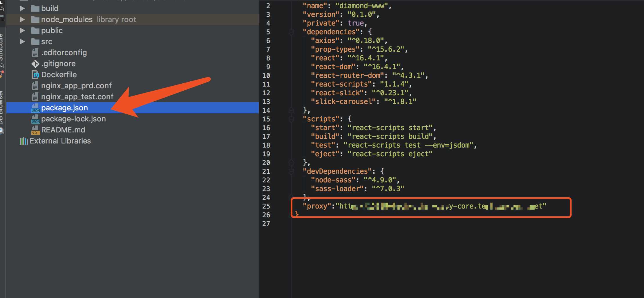The height and width of the screenshot is (298, 644).
Task: Select External Libraries node
Action: pos(60,141)
